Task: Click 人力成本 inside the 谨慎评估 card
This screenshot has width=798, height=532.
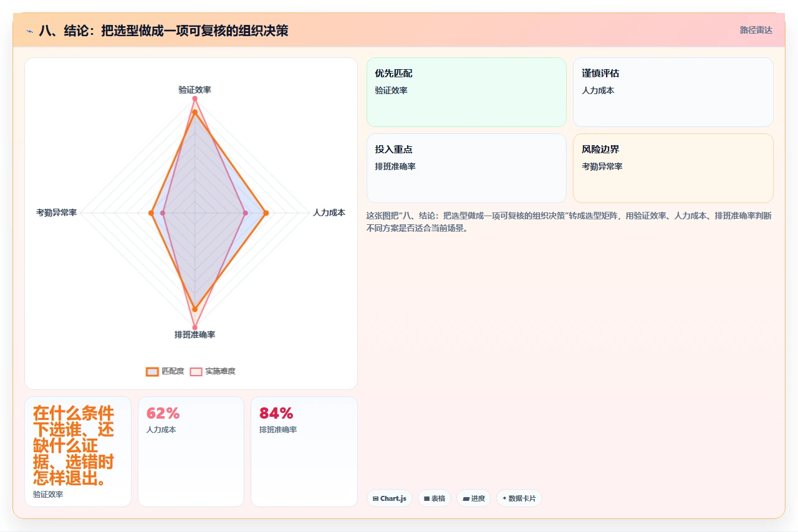Action: pos(598,90)
